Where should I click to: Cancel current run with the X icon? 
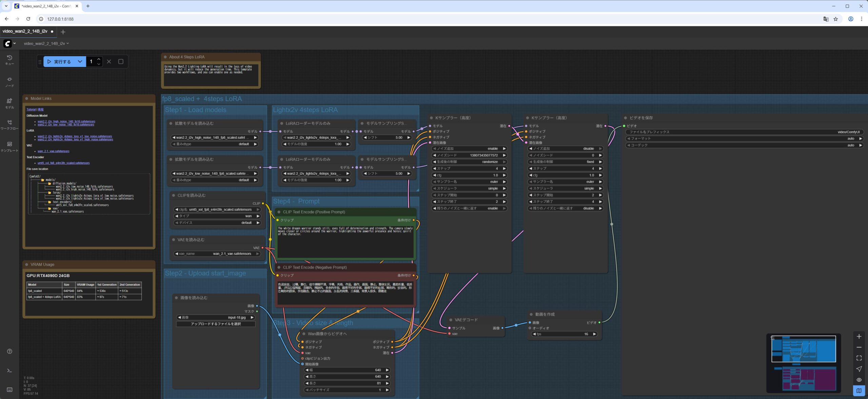click(109, 62)
